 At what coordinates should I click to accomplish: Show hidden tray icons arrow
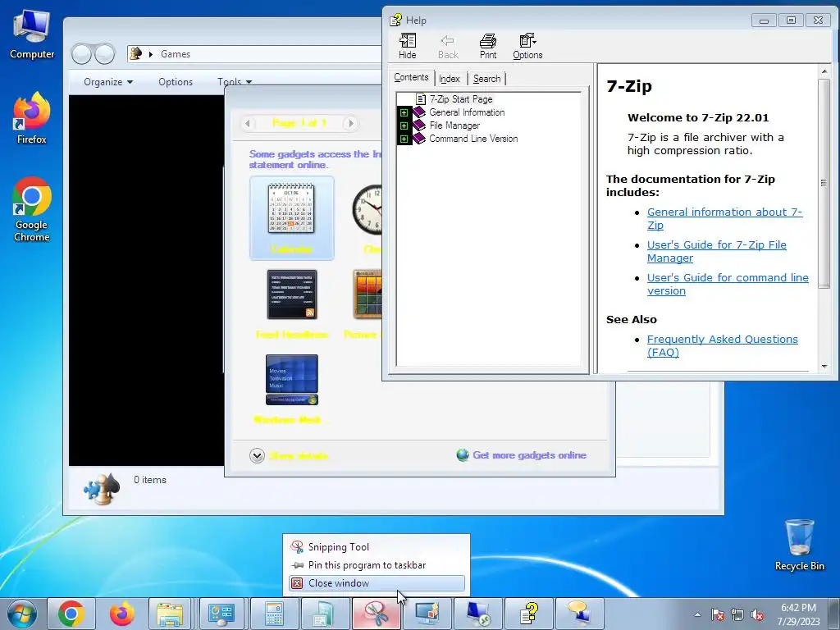[697, 614]
